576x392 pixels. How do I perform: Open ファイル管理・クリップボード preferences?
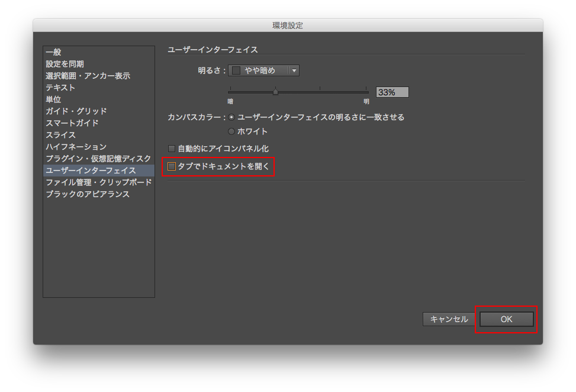[x=99, y=182]
